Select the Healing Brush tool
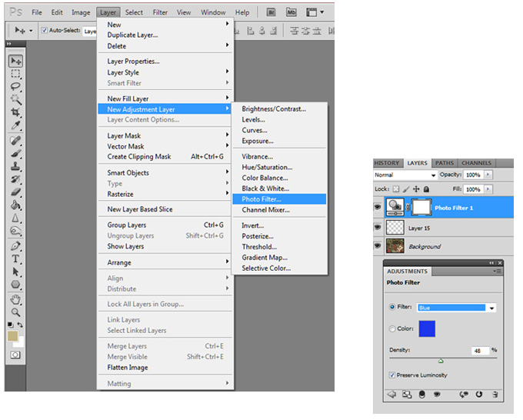 pyautogui.click(x=15, y=141)
